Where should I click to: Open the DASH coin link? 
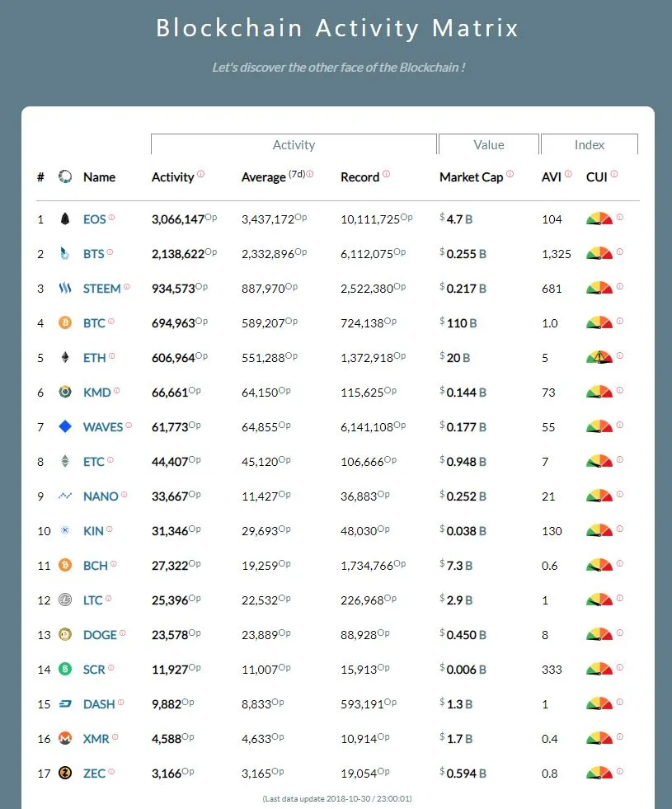click(99, 704)
